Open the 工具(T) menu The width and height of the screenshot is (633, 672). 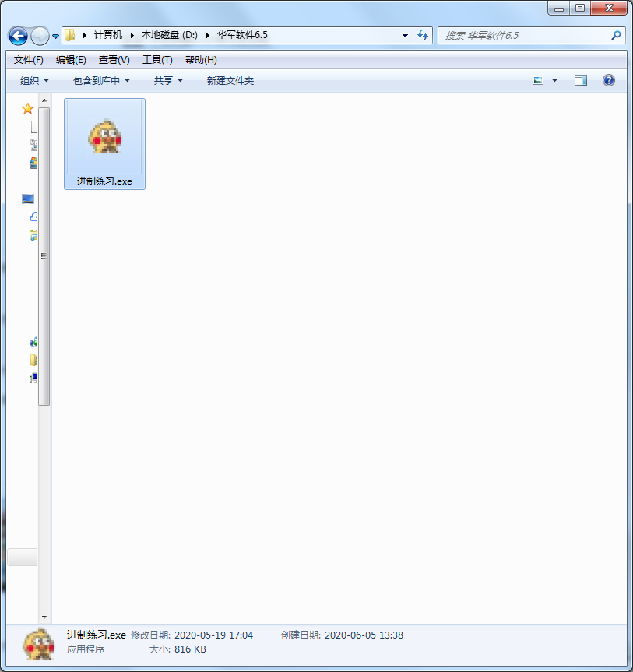click(158, 60)
